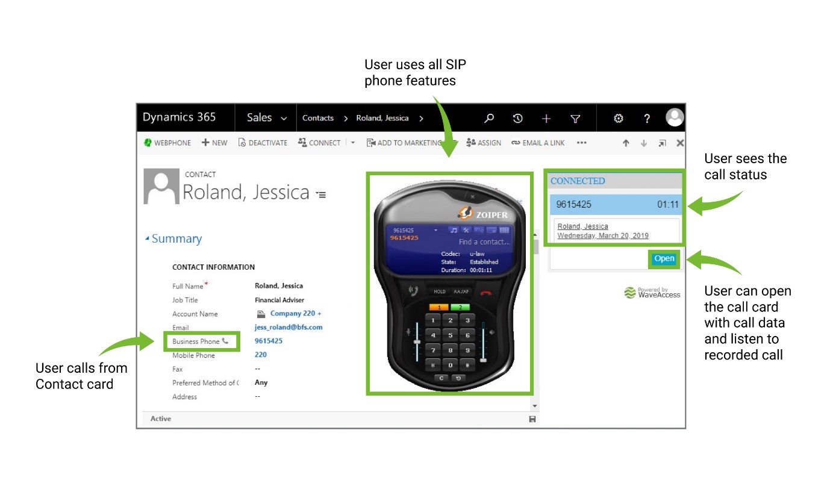Select the 9615425 active call row

[617, 205]
